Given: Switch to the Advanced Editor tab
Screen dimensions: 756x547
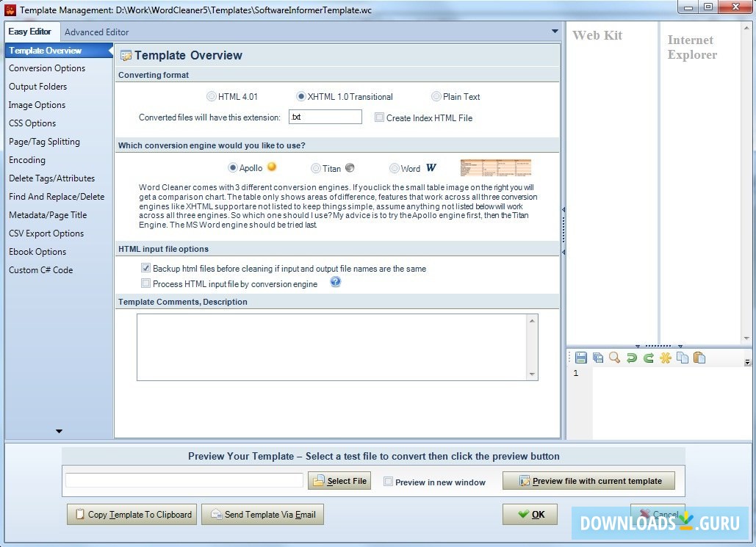Looking at the screenshot, I should click(x=96, y=32).
